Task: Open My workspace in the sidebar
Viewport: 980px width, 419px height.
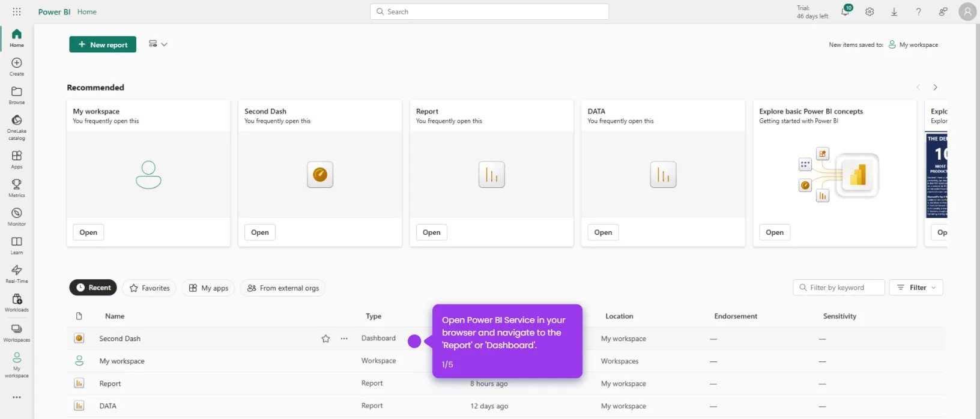Action: tap(17, 365)
